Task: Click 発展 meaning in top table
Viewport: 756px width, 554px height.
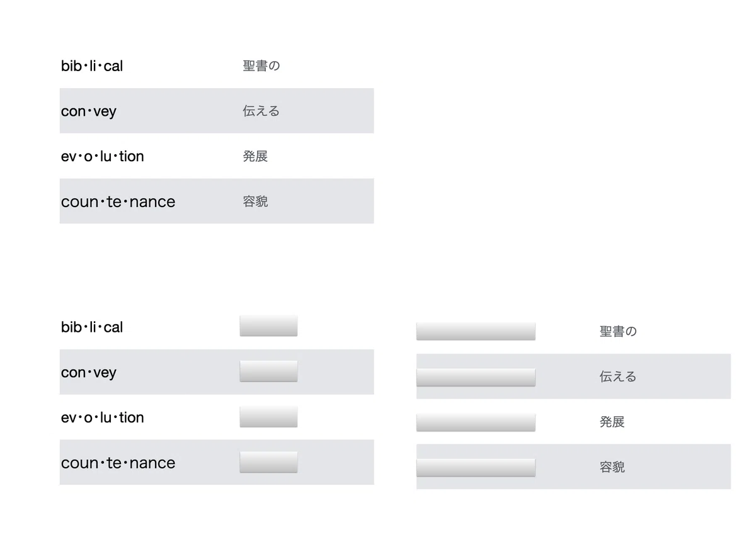Action: point(255,156)
